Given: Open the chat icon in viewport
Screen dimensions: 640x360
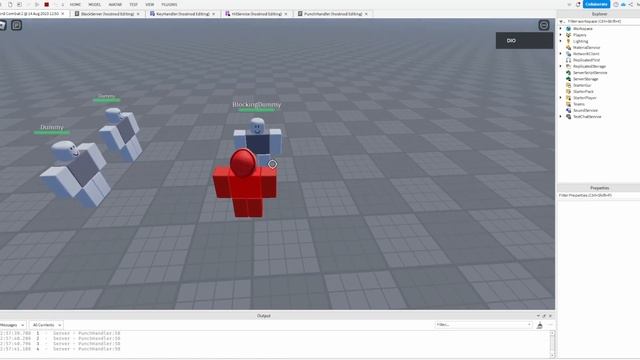Looking at the screenshot, I should point(16,25).
